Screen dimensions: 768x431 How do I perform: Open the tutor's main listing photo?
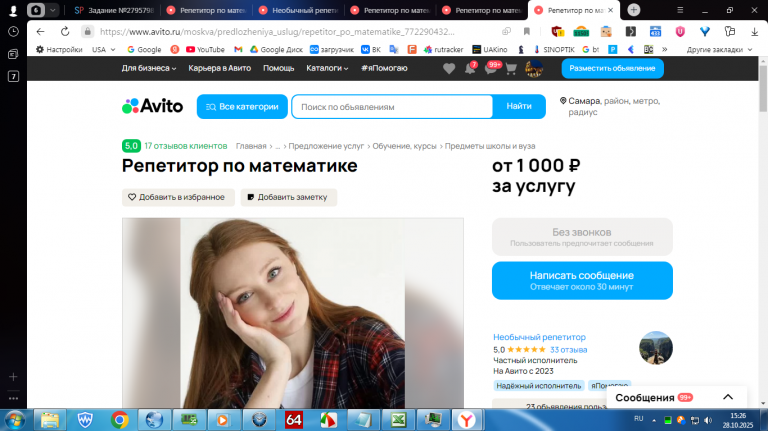(x=292, y=313)
